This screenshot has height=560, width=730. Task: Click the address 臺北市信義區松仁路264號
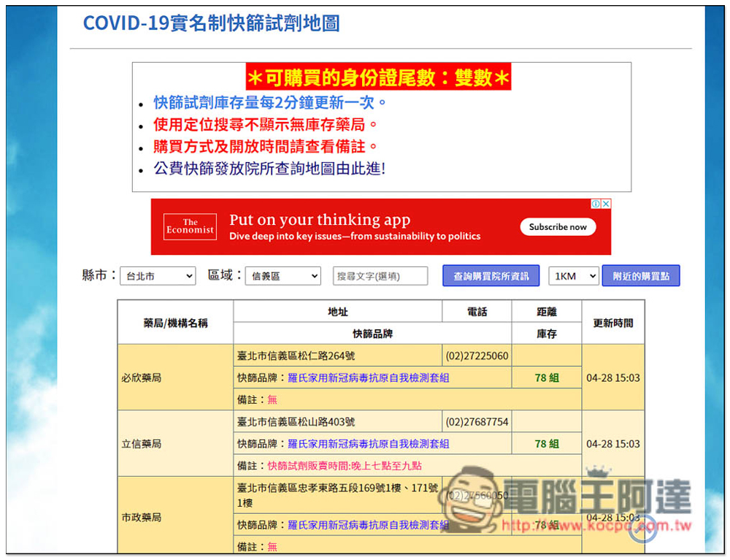coord(296,356)
